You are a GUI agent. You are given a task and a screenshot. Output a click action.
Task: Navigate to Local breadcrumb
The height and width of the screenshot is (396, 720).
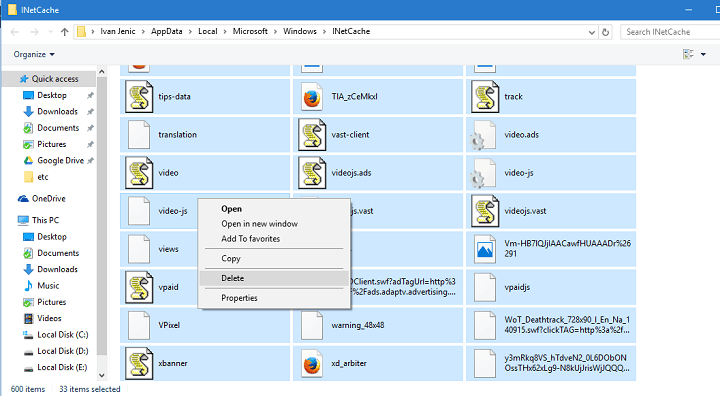tap(208, 31)
